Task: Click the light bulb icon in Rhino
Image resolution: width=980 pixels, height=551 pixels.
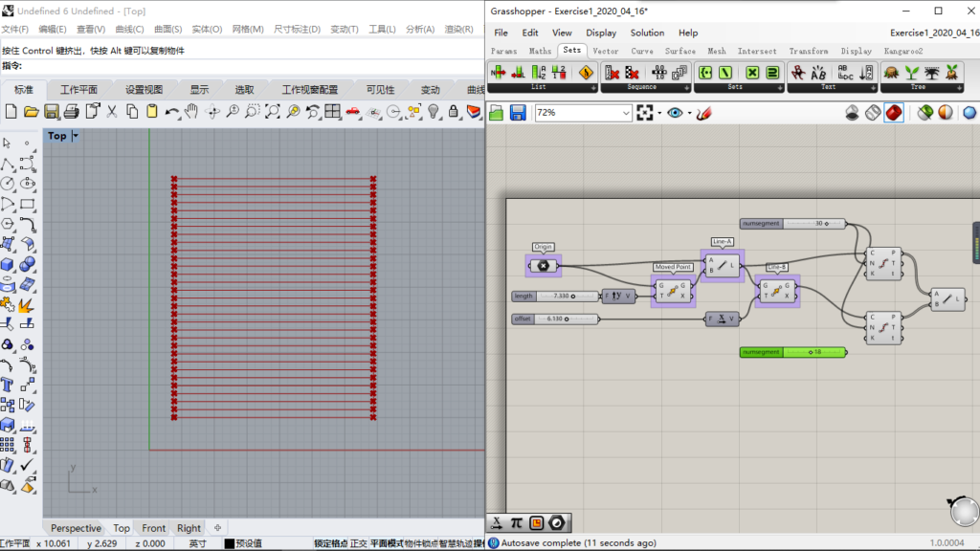Action: pyautogui.click(x=434, y=112)
